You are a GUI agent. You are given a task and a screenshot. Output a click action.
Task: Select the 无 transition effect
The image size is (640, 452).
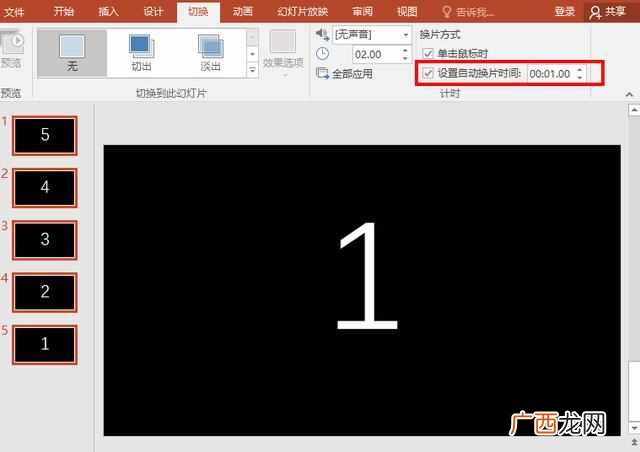(x=72, y=53)
